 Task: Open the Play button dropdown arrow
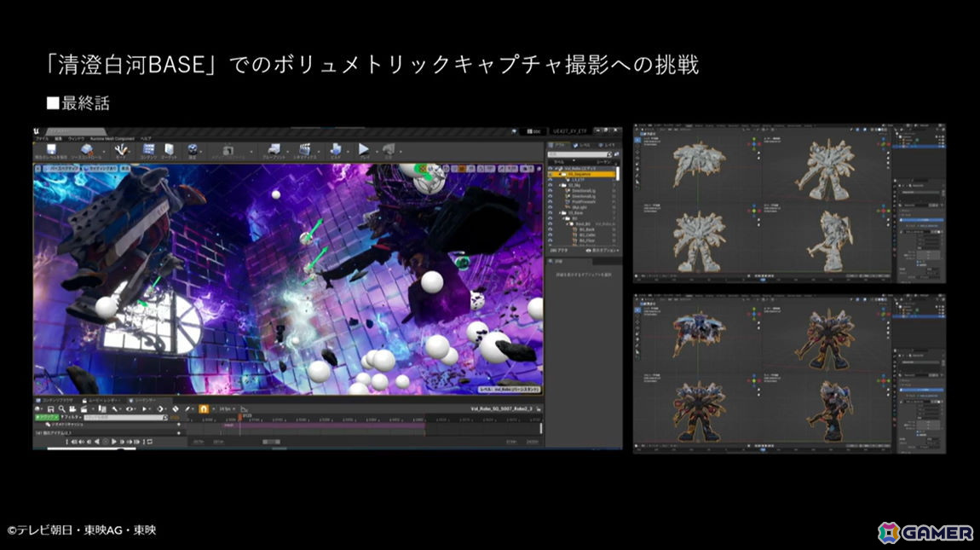377,151
